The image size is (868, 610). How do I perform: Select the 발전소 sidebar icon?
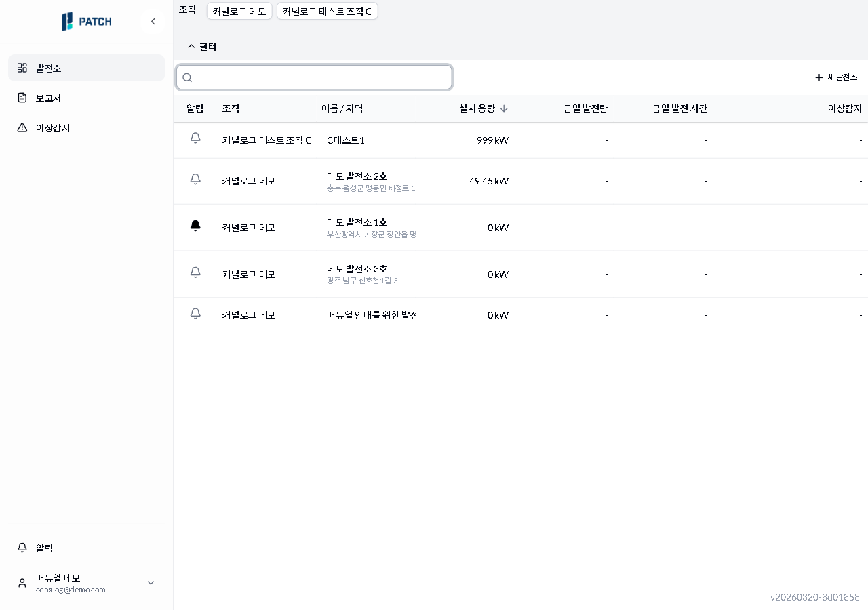(x=22, y=68)
